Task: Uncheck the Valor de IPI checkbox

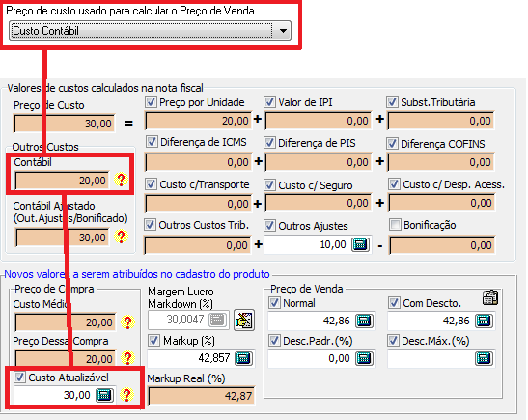Action: point(269,101)
